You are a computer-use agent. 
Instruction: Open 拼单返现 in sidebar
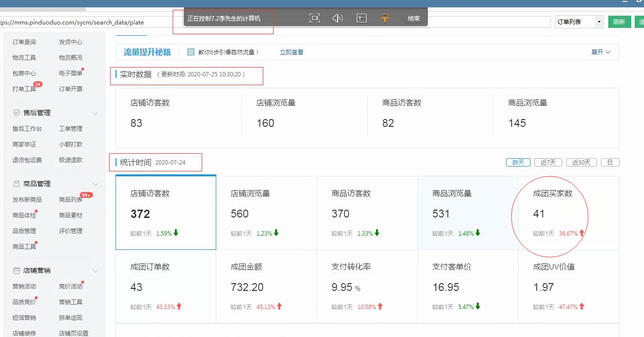(70, 318)
